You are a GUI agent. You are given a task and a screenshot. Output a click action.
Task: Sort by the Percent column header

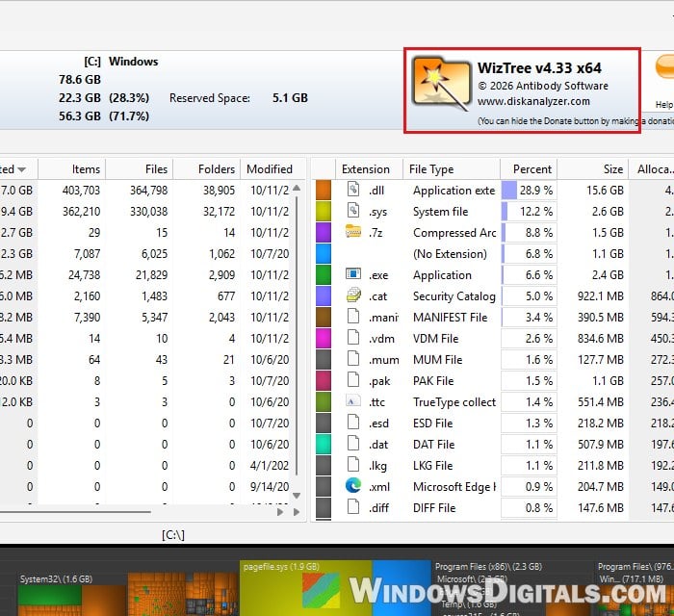[529, 168]
